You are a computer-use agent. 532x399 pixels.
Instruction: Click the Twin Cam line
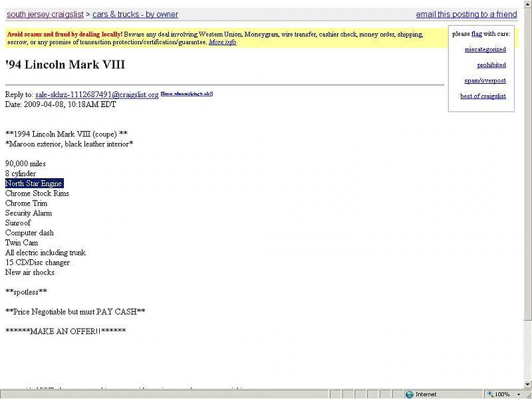[21, 243]
